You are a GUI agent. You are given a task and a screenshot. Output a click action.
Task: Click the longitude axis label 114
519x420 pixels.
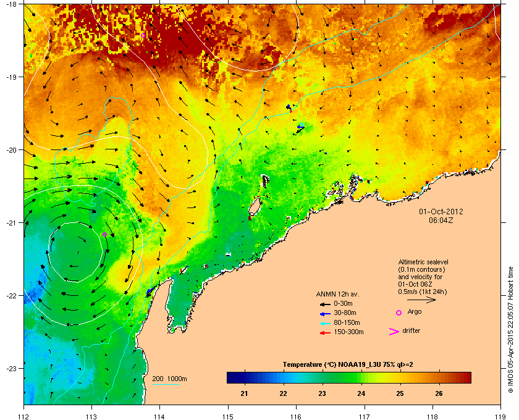(x=159, y=416)
